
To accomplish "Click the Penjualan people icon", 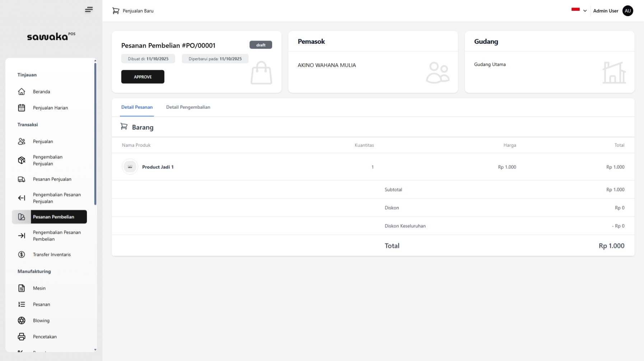I will 22,142.
